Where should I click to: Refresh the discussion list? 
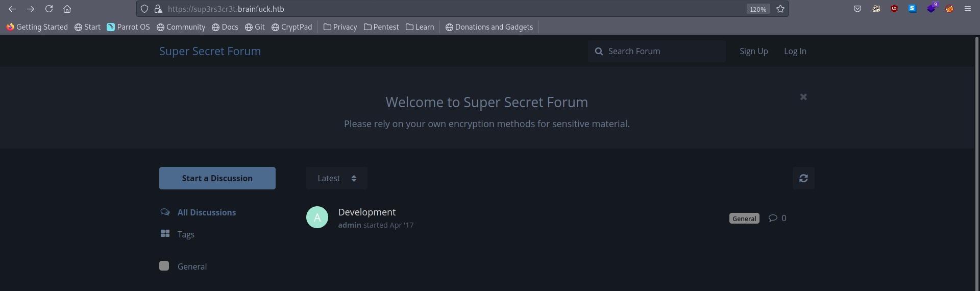coord(803,178)
